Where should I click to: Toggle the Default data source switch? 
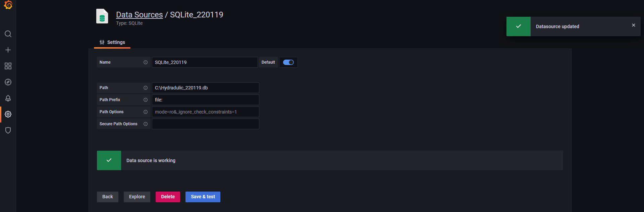[288, 62]
